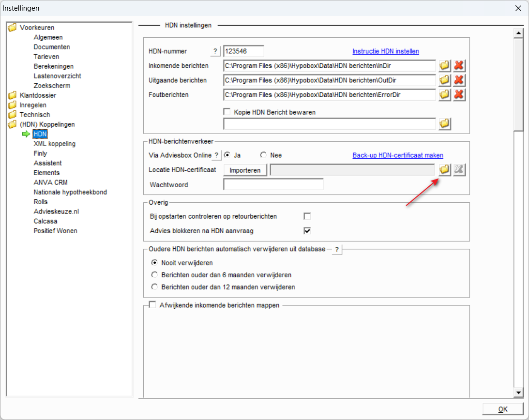Screen dimensions: 529x420
Task: Open Elements settings
Action: 46,173
